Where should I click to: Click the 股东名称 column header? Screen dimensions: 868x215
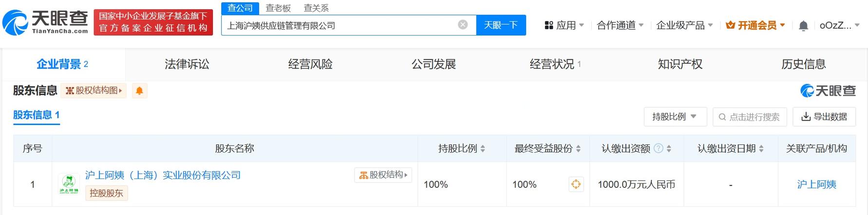pyautogui.click(x=234, y=148)
